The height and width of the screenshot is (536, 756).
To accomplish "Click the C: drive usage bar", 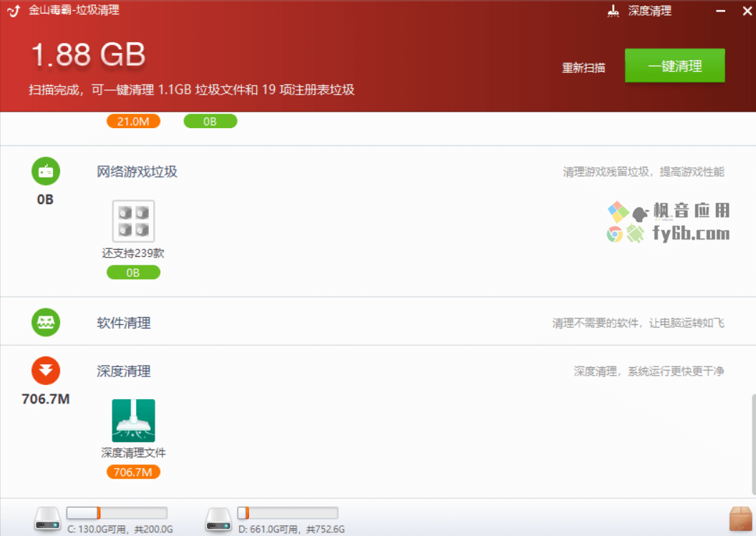I will point(117,513).
